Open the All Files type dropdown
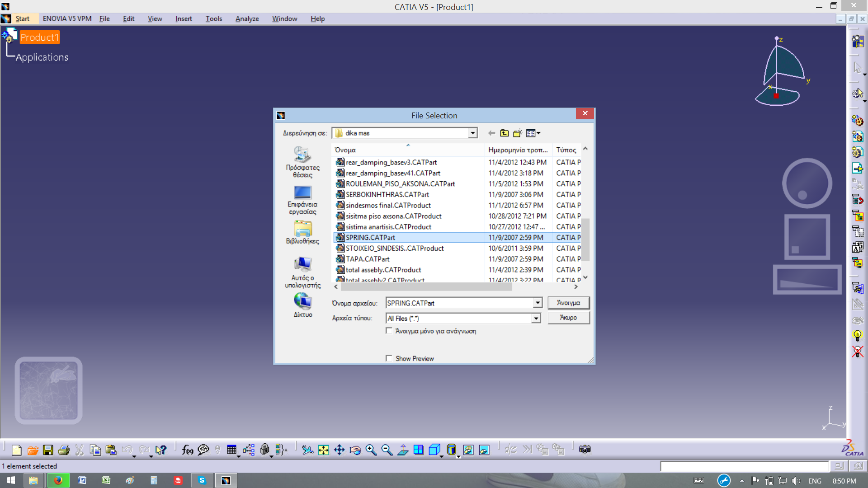The height and width of the screenshot is (488, 868). (536, 319)
